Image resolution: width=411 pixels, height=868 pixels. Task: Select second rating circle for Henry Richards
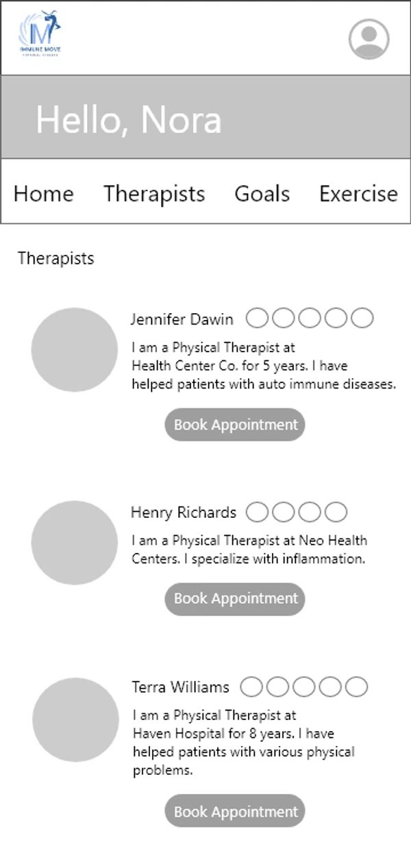tap(284, 512)
